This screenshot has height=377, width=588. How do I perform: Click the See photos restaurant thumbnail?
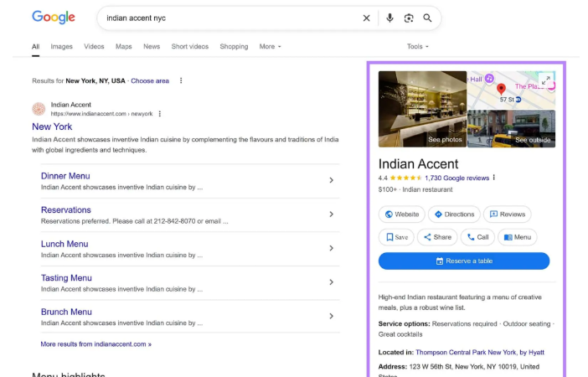click(x=422, y=109)
